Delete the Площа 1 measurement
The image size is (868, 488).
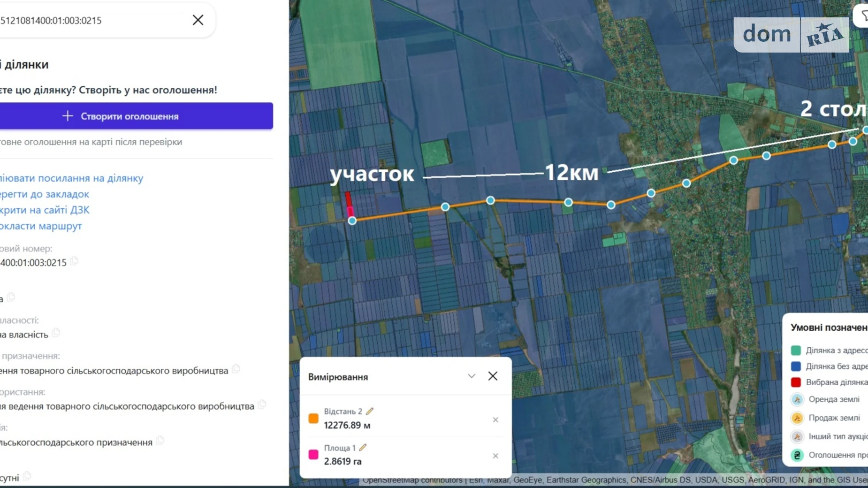click(495, 456)
